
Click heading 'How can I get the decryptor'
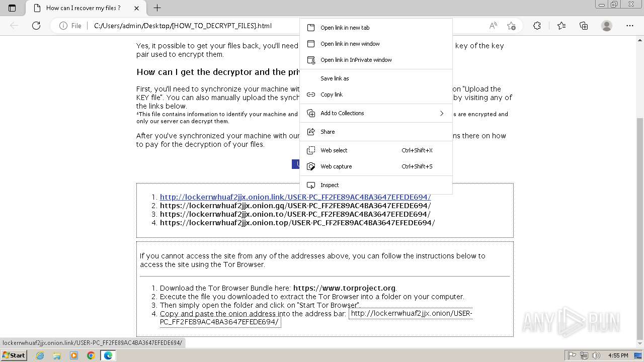click(218, 72)
